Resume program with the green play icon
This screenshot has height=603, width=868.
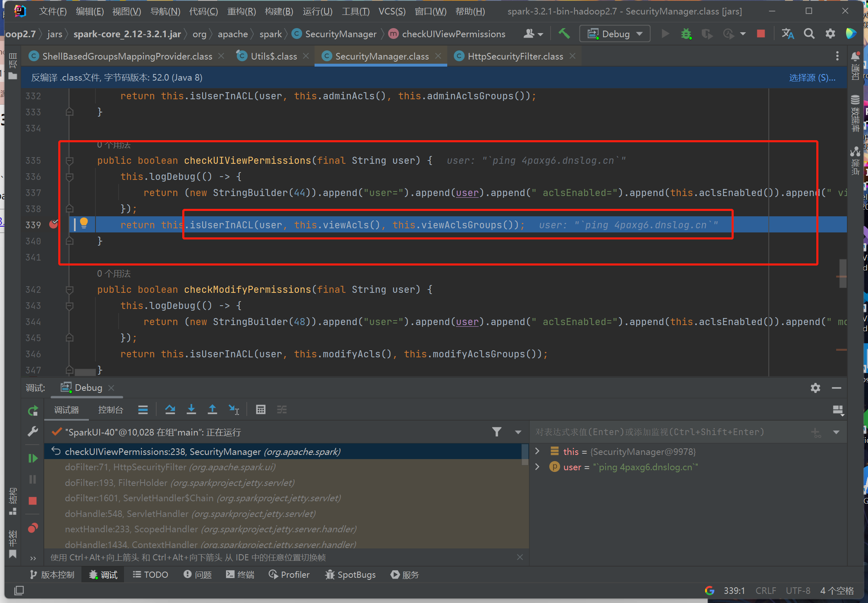pos(33,458)
